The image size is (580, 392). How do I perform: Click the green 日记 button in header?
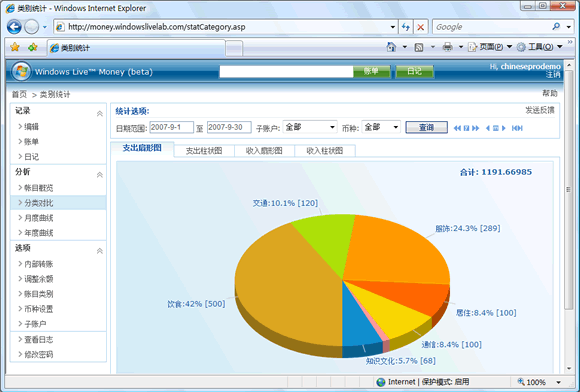point(415,71)
